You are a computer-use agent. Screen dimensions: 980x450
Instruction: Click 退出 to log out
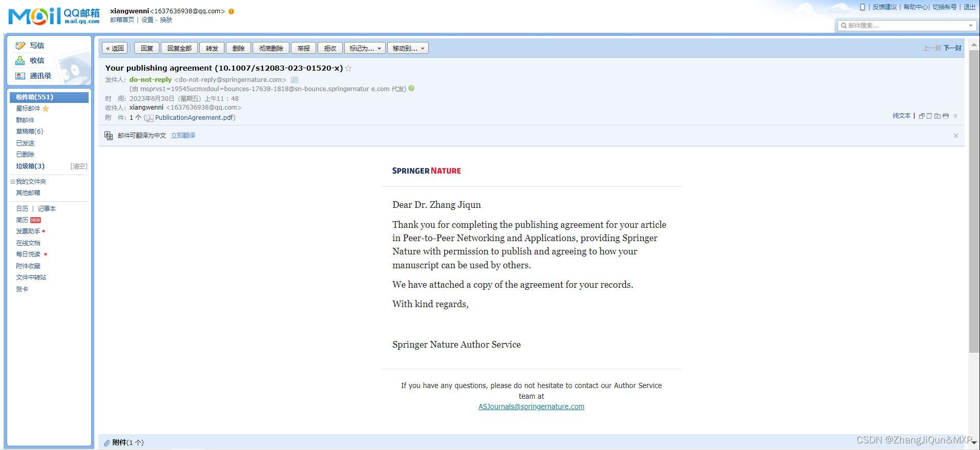(969, 7)
